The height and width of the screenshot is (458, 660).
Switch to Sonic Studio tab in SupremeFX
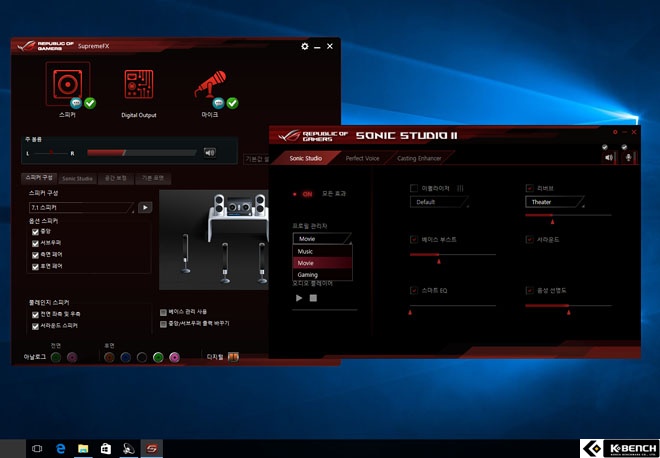click(77, 178)
